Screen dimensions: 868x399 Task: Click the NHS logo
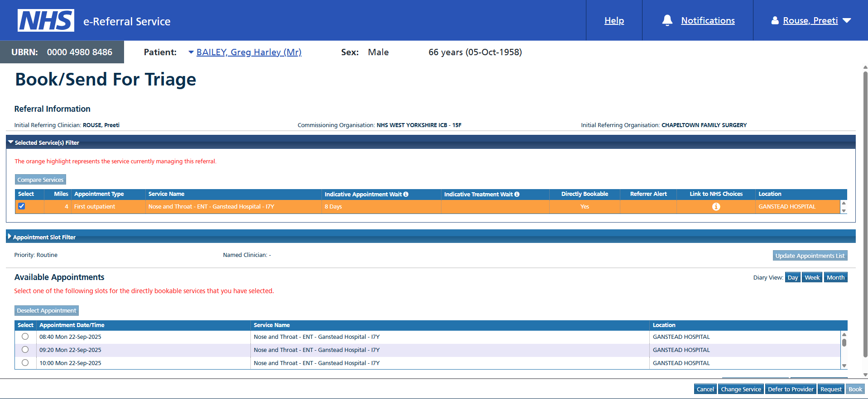coord(46,20)
